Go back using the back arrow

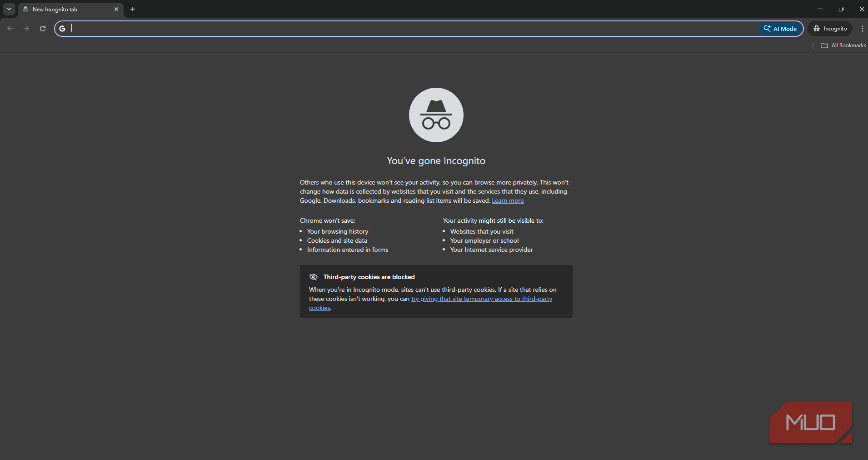click(10, 29)
